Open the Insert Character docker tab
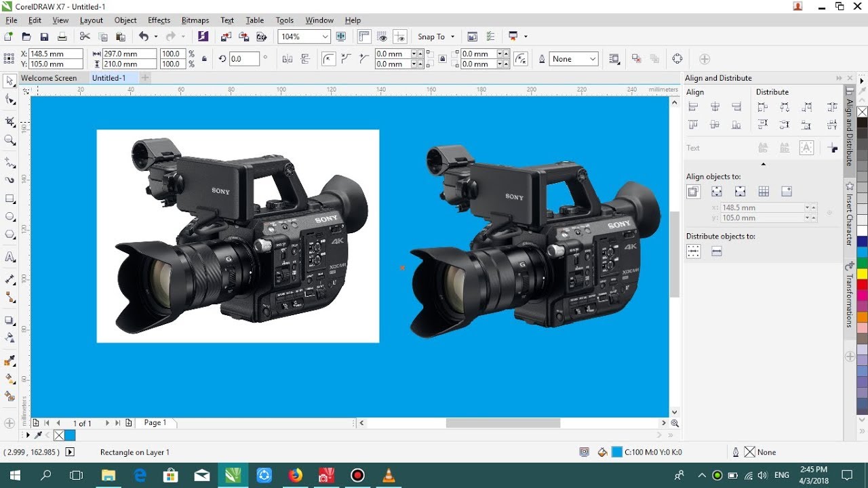The width and height of the screenshot is (868, 488). coord(849,215)
